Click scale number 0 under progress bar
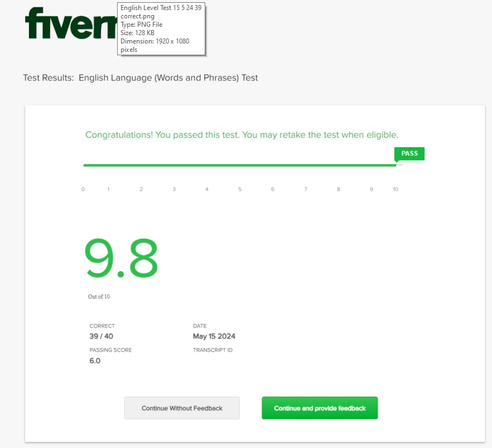This screenshot has height=448, width=492. click(83, 189)
